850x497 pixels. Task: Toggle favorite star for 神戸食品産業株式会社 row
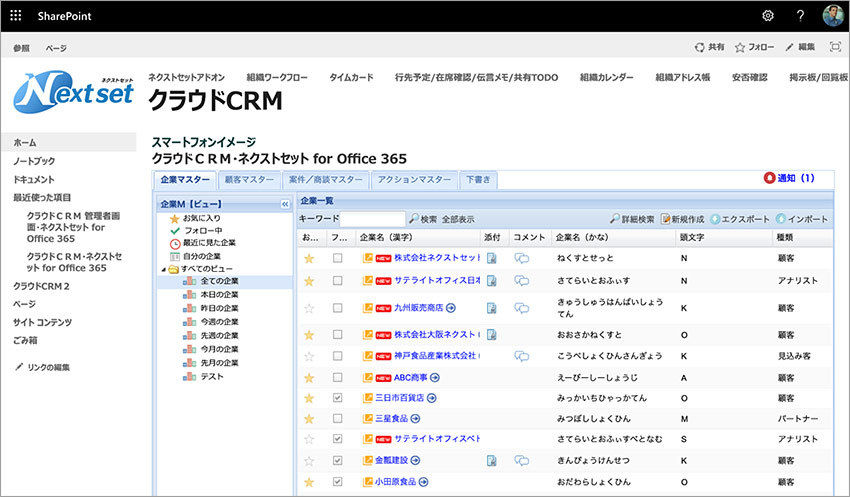click(309, 357)
